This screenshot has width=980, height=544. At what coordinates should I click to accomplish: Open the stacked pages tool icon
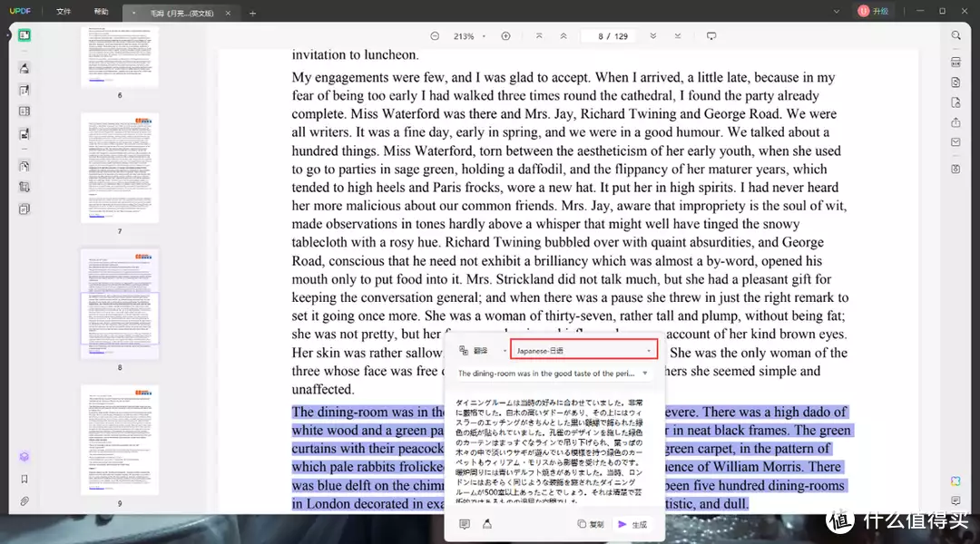tap(24, 209)
